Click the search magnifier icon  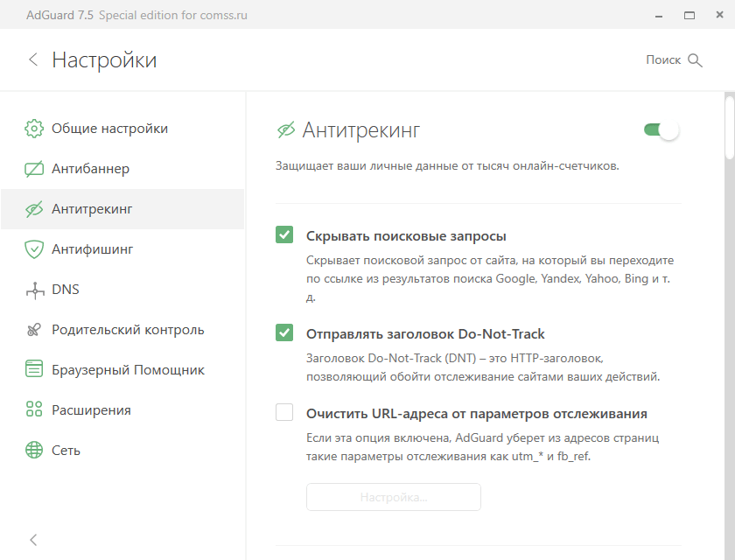pyautogui.click(x=696, y=60)
